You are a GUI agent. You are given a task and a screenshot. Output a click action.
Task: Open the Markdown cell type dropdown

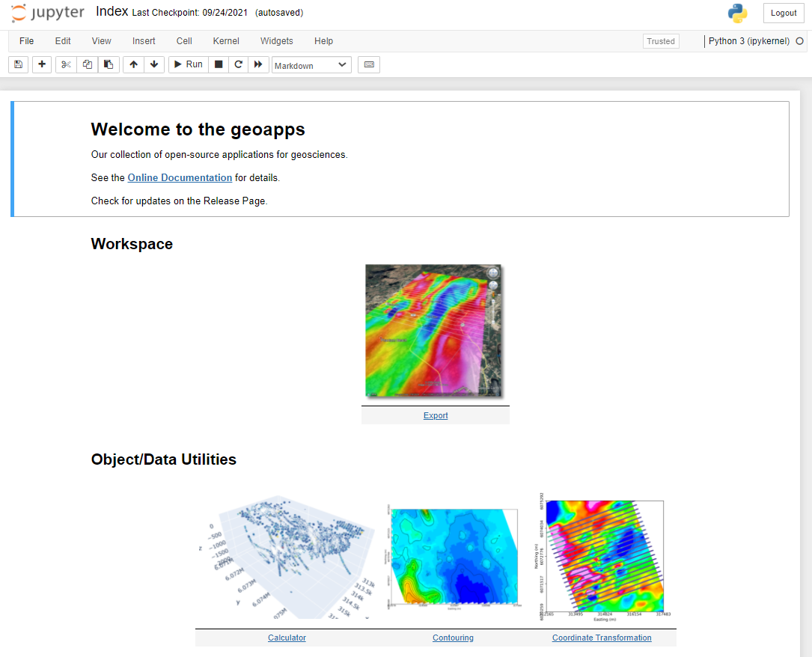[x=311, y=65]
